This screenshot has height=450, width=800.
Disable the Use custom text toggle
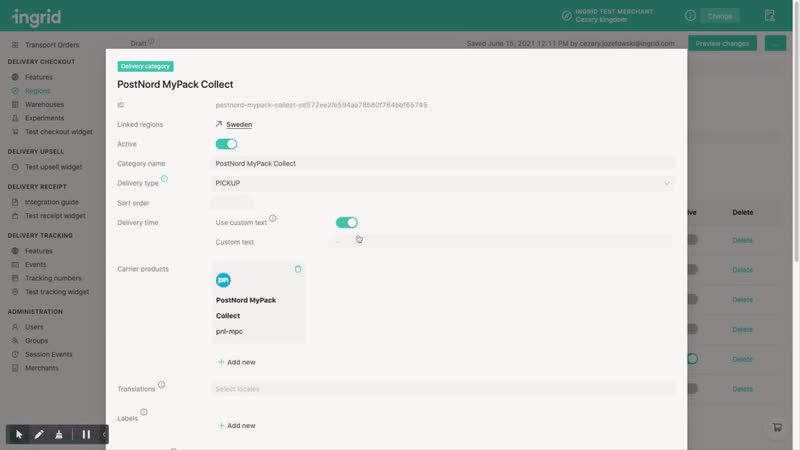point(346,222)
